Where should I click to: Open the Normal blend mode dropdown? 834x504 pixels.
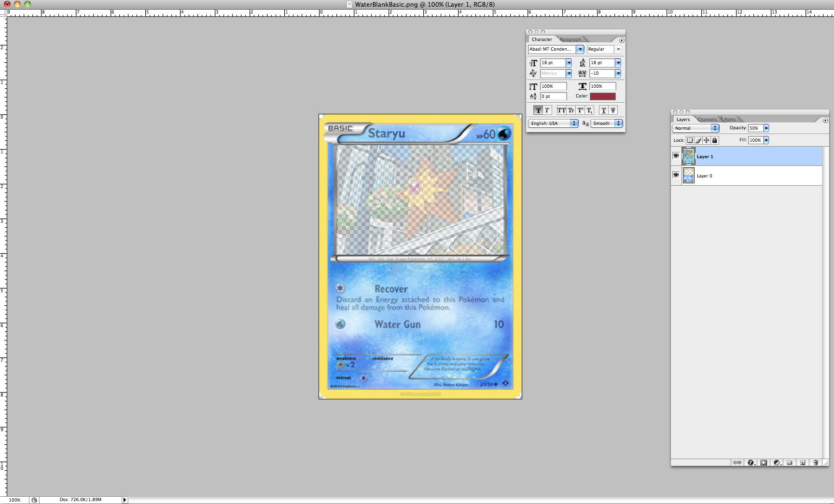(695, 128)
